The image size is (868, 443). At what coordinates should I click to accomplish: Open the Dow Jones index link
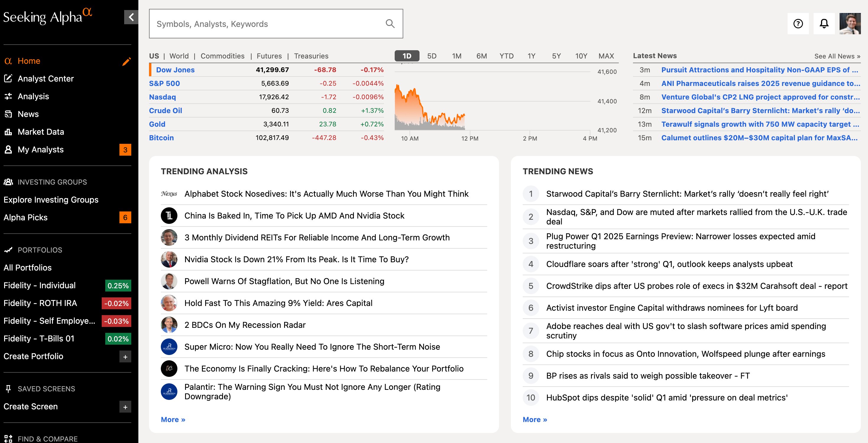(x=175, y=70)
